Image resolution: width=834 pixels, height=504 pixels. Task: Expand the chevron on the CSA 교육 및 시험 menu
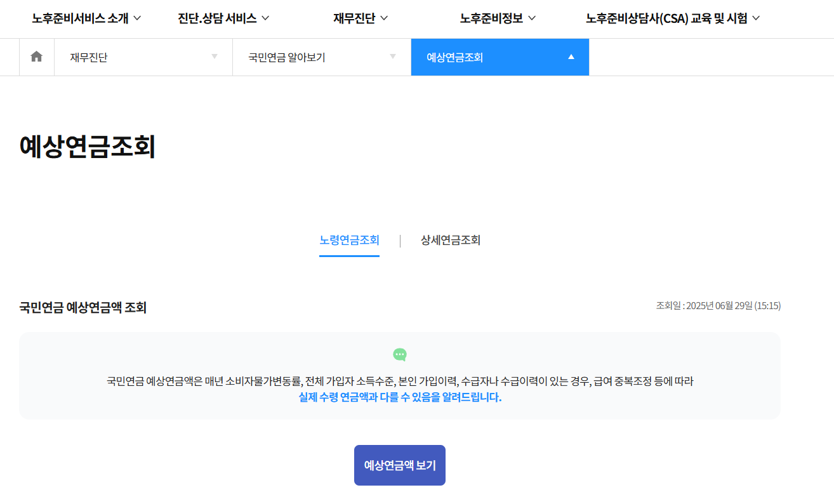755,18
